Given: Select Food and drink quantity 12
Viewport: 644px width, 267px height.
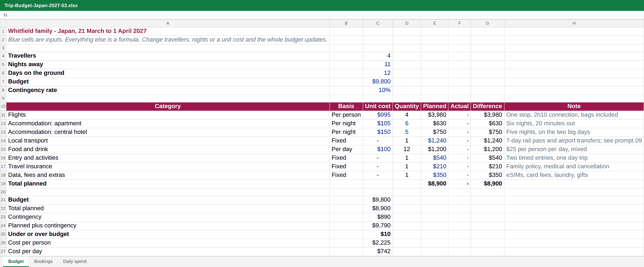Looking at the screenshot, I should click(407, 149).
